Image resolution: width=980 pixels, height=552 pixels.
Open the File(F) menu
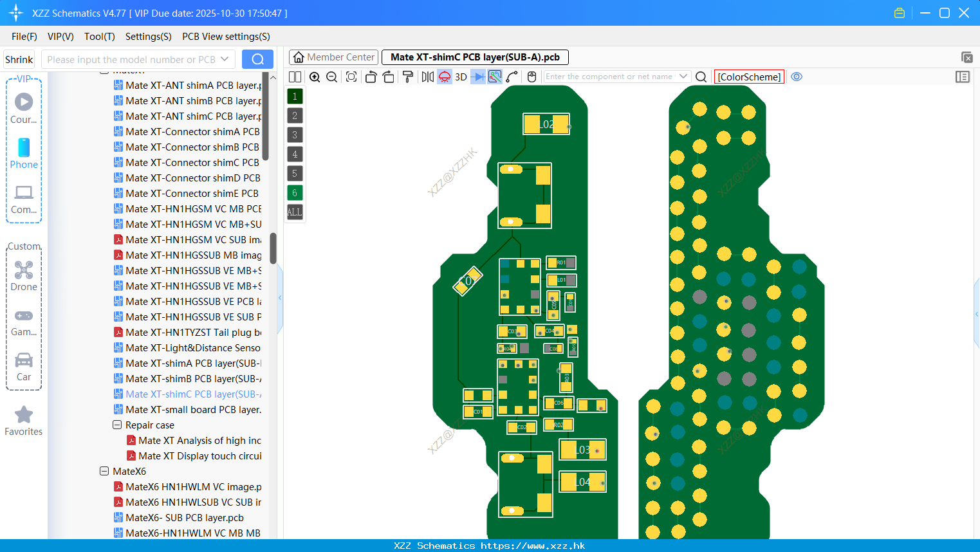[24, 37]
